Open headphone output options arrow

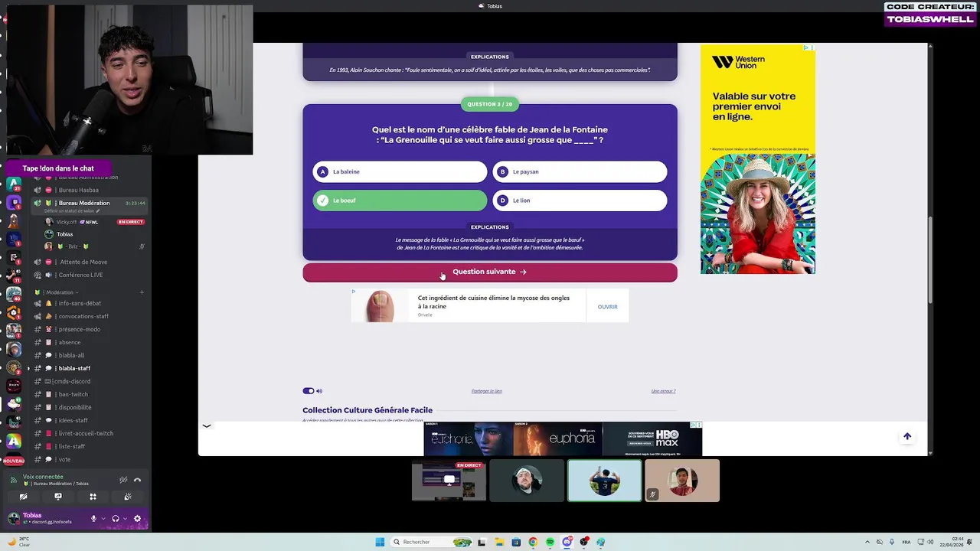(125, 518)
